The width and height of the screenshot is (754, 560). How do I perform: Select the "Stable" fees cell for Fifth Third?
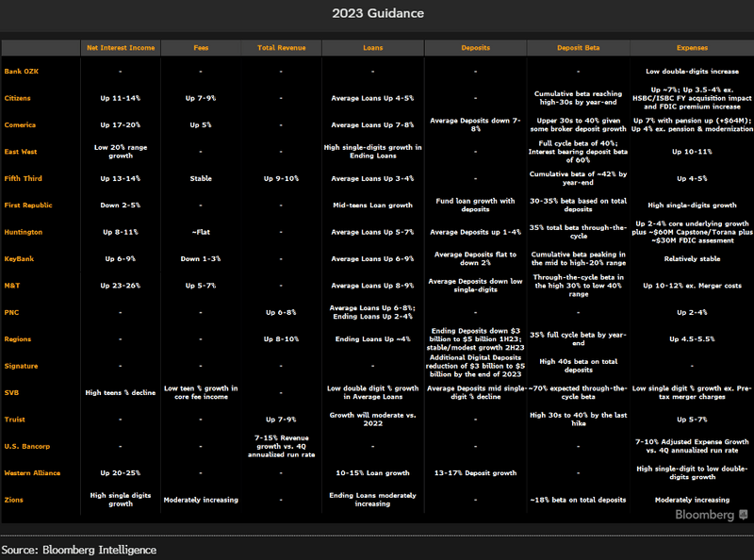coord(201,178)
